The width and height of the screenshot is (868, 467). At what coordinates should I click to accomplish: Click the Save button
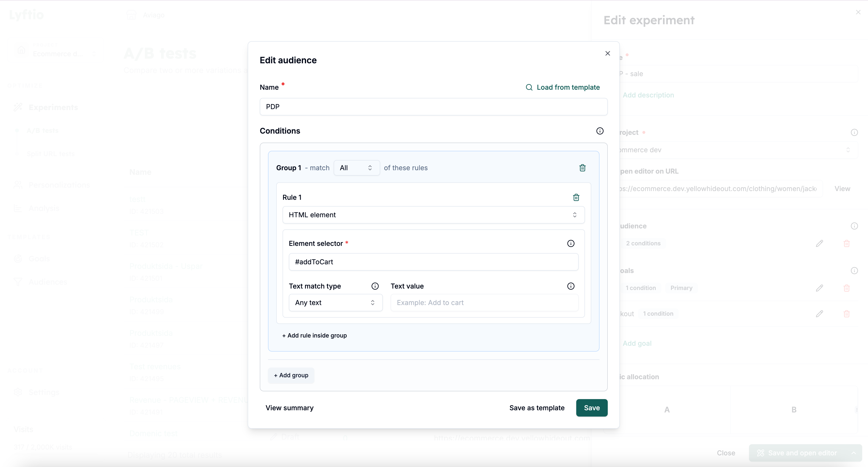point(592,408)
